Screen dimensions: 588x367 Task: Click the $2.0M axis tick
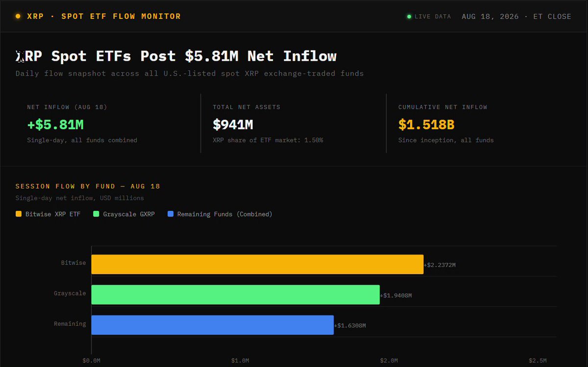389,361
